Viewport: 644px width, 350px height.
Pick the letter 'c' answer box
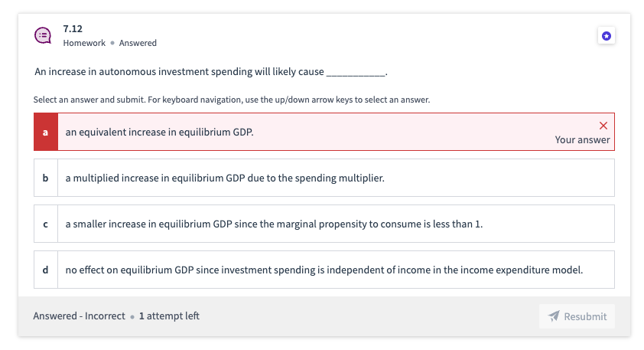(x=46, y=224)
